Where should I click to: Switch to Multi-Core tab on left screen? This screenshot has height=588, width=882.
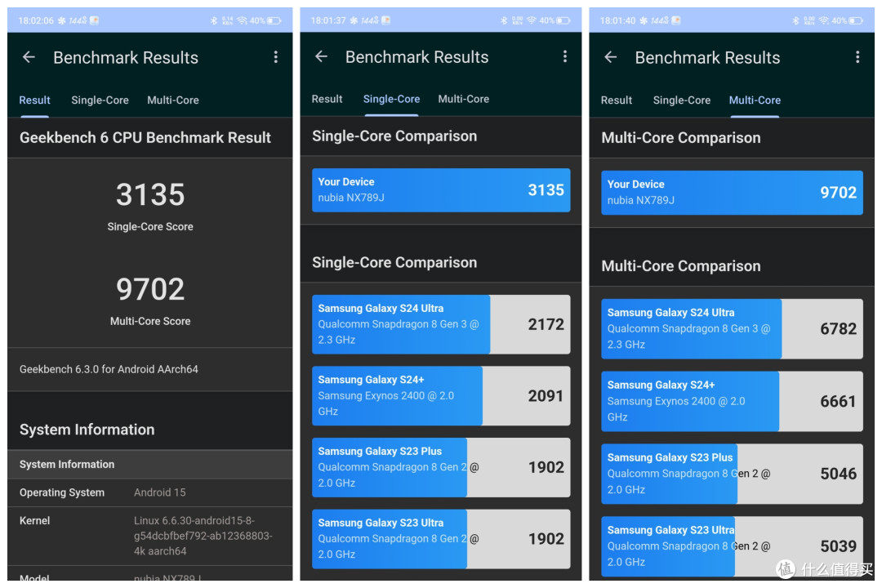[173, 100]
